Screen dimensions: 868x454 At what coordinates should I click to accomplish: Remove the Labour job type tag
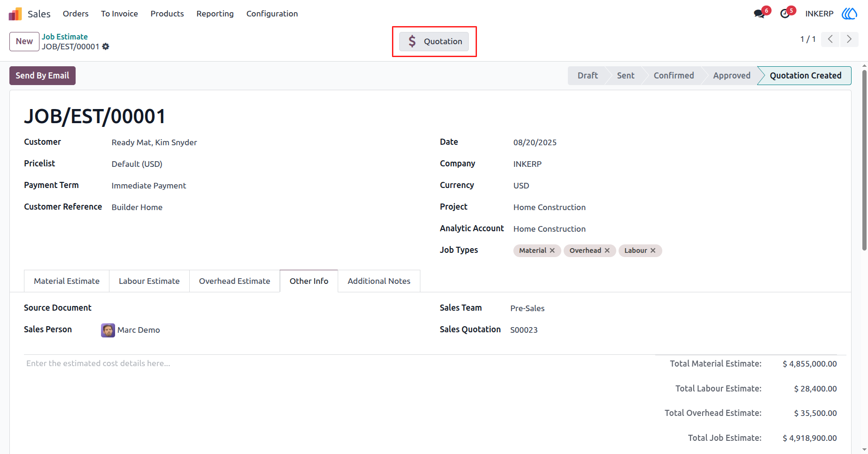pos(653,250)
